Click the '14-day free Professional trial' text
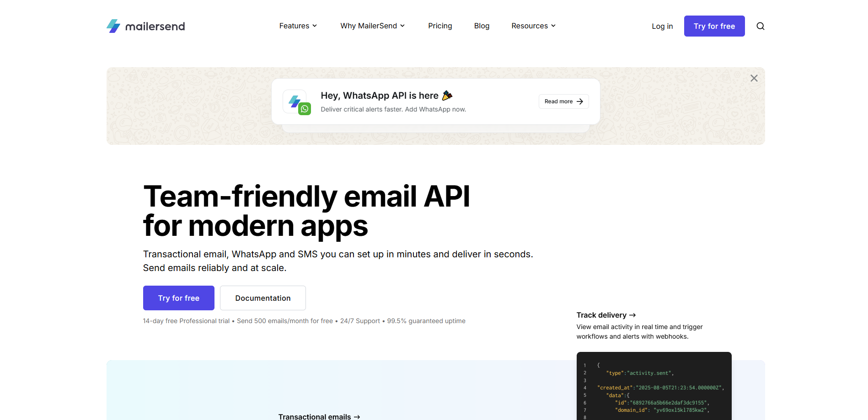 point(186,321)
